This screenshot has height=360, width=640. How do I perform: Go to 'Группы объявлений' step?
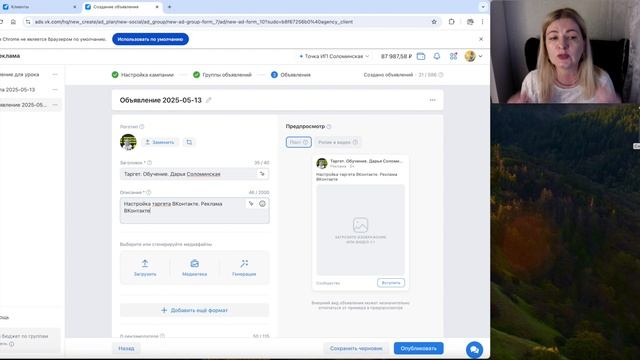tap(222, 75)
